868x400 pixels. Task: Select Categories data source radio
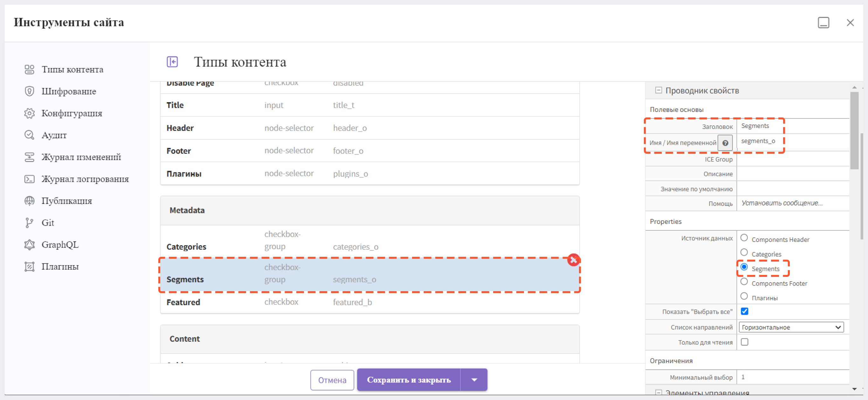[744, 253]
